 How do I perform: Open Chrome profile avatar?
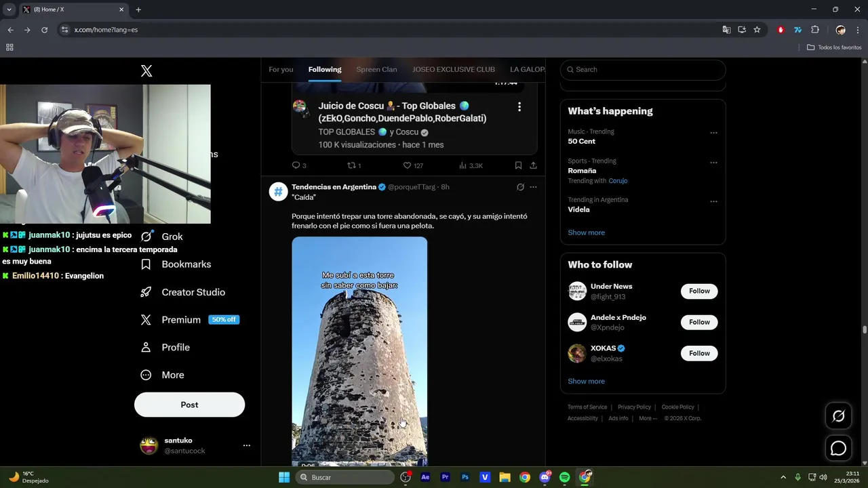(841, 30)
